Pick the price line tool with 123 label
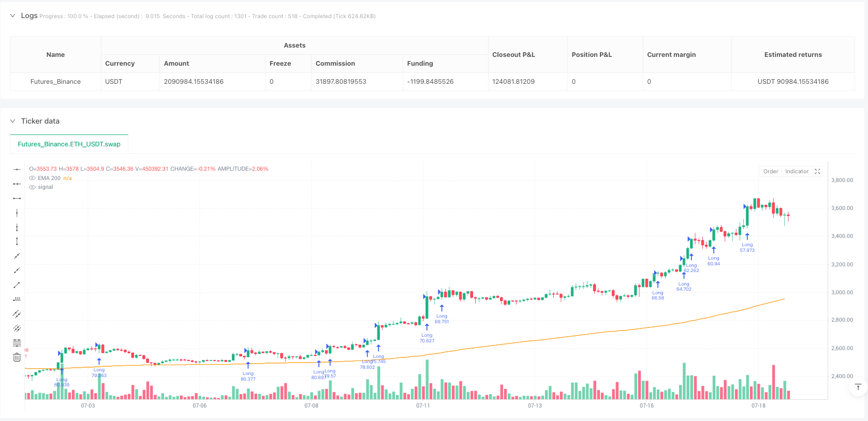 tap(17, 299)
